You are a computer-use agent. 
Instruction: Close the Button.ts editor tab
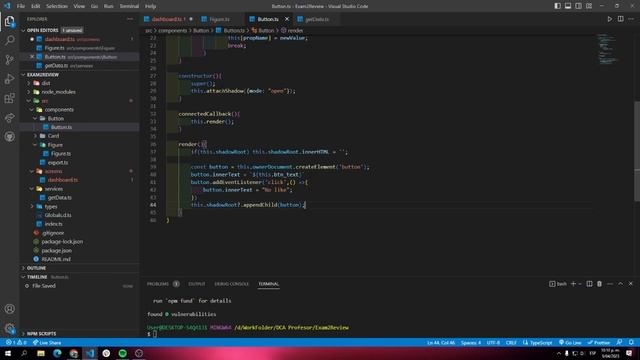[287, 19]
